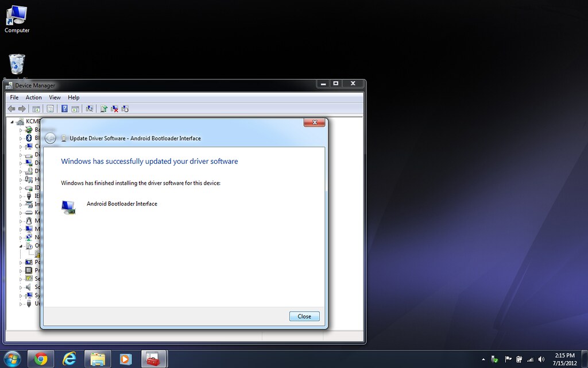The height and width of the screenshot is (368, 588).
Task: Open Windows Media Player from taskbar
Action: pyautogui.click(x=126, y=359)
